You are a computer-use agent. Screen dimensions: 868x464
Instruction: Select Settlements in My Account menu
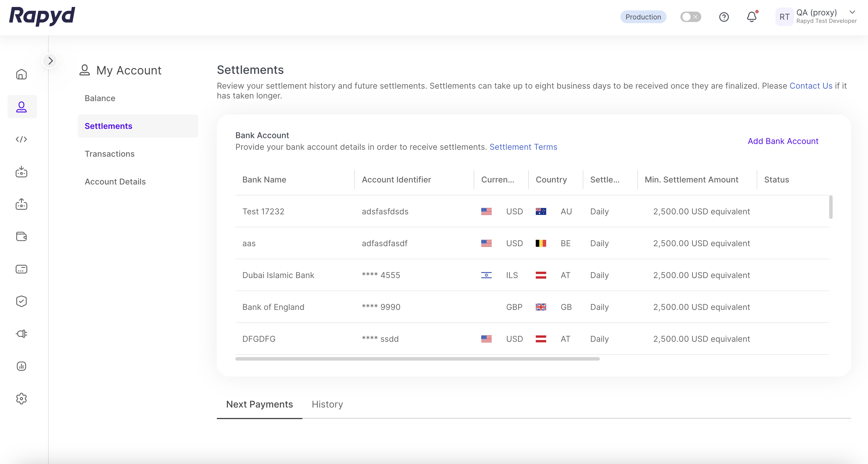pyautogui.click(x=138, y=126)
